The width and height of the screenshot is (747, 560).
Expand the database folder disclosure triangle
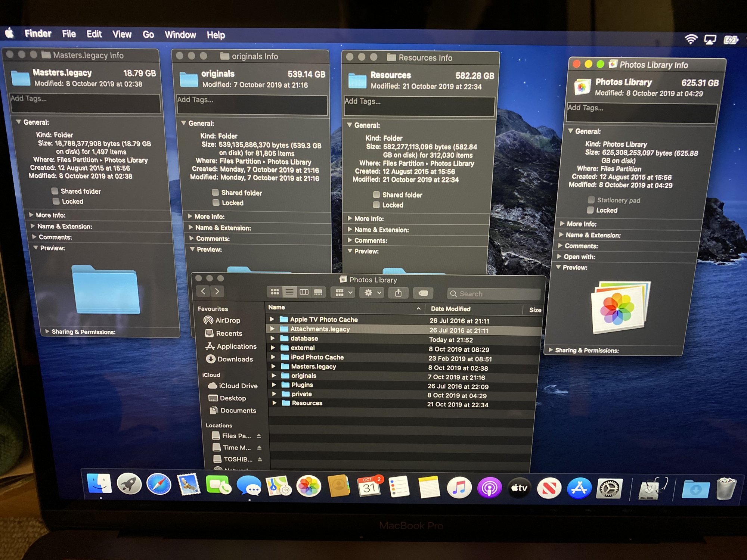[273, 338]
